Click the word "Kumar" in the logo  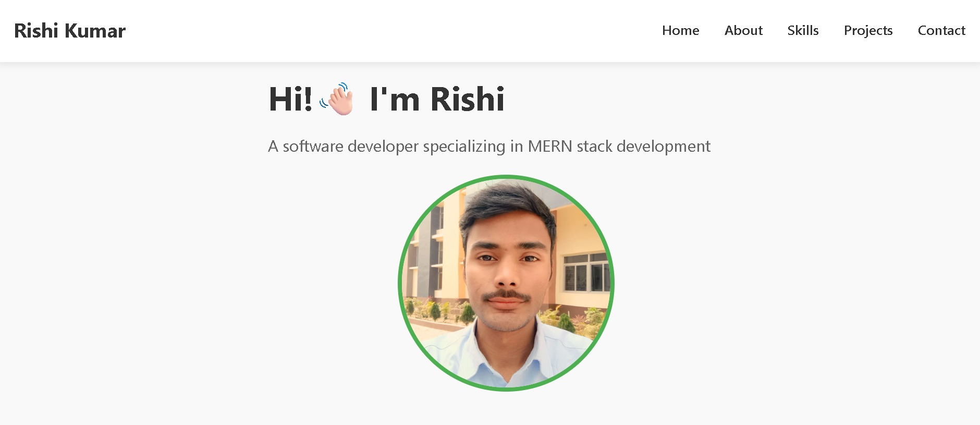tap(95, 31)
